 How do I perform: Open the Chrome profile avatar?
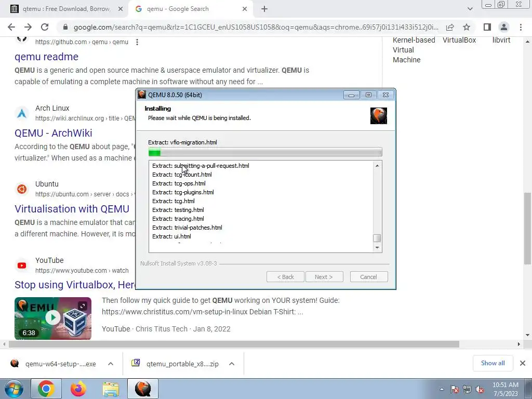pos(504,27)
